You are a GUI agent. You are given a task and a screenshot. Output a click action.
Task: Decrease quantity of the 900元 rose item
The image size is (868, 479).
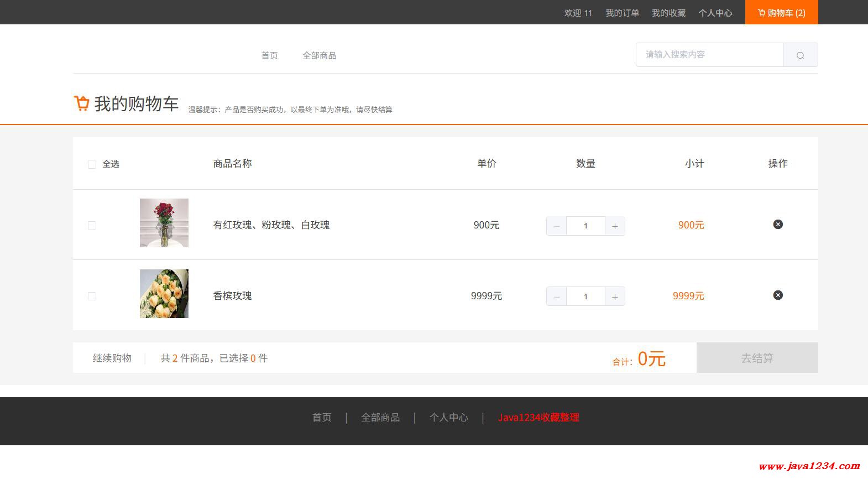click(556, 226)
